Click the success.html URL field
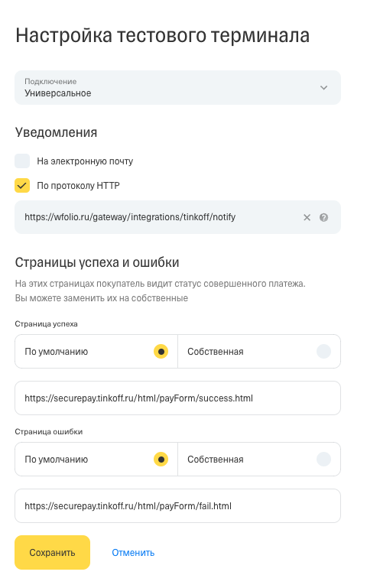The width and height of the screenshot is (367, 588). pos(177,398)
